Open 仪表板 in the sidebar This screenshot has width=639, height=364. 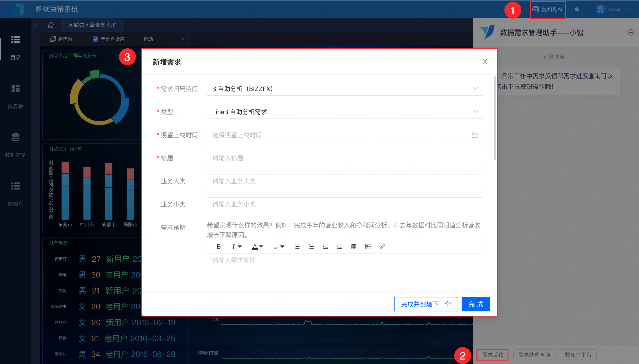click(15, 96)
